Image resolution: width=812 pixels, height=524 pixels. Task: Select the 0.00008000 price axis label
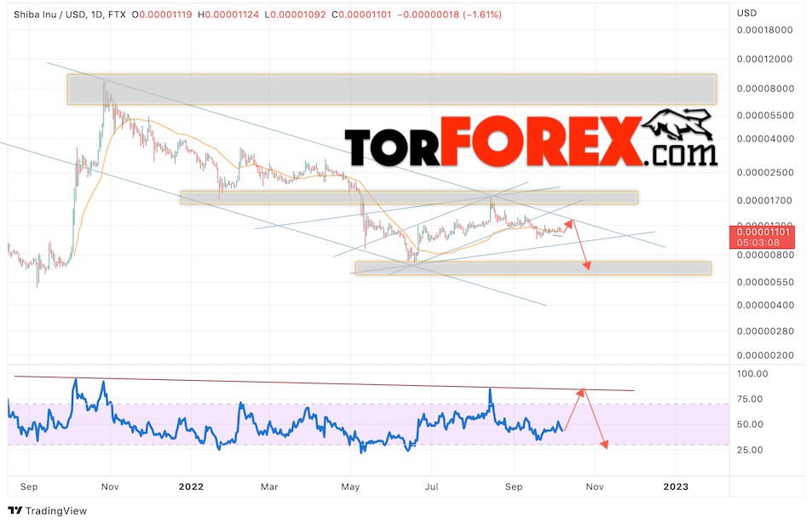[x=765, y=89]
